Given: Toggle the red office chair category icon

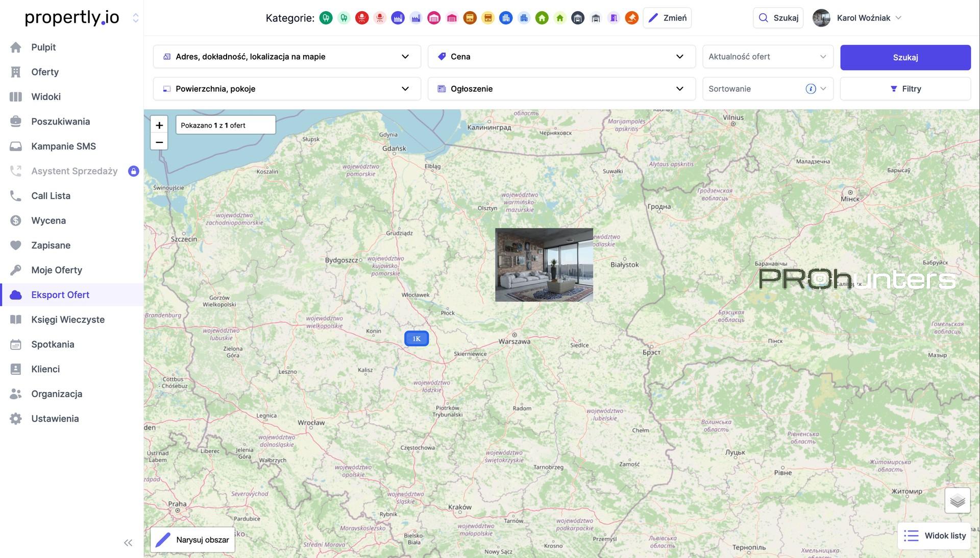Looking at the screenshot, I should pyautogui.click(x=362, y=18).
